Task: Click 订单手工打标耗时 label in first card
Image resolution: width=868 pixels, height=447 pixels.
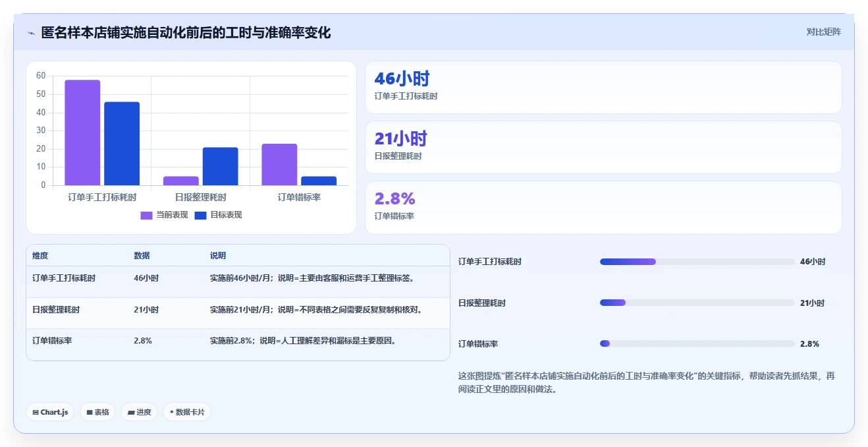Action: pyautogui.click(x=406, y=96)
